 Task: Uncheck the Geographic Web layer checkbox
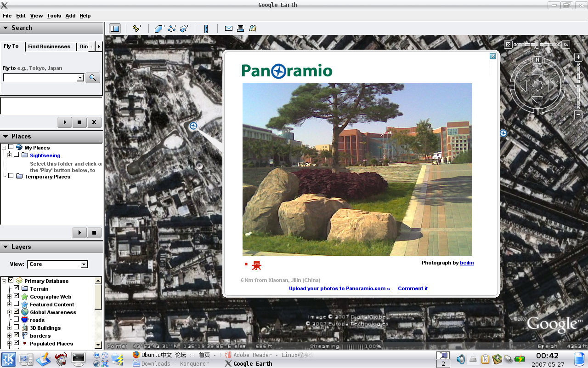point(17,296)
